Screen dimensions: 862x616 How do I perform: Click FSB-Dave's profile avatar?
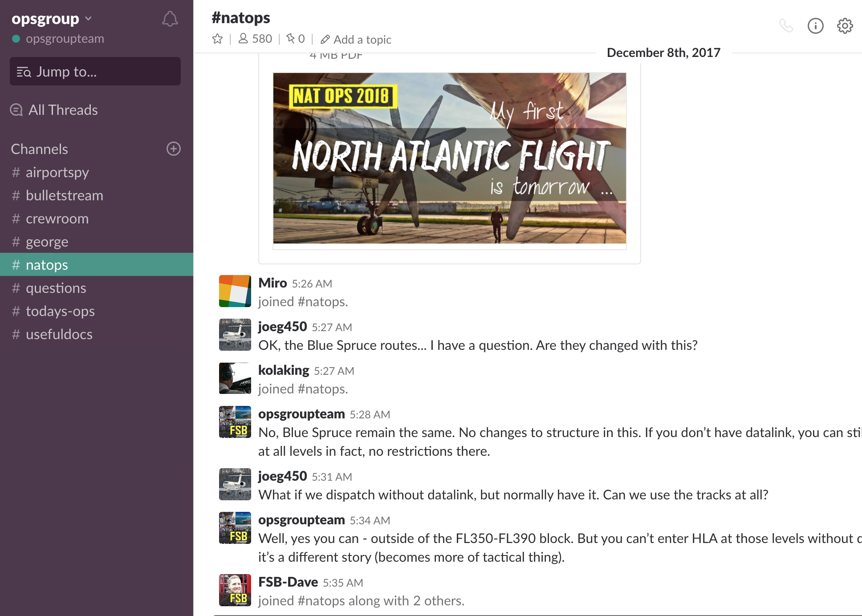235,590
